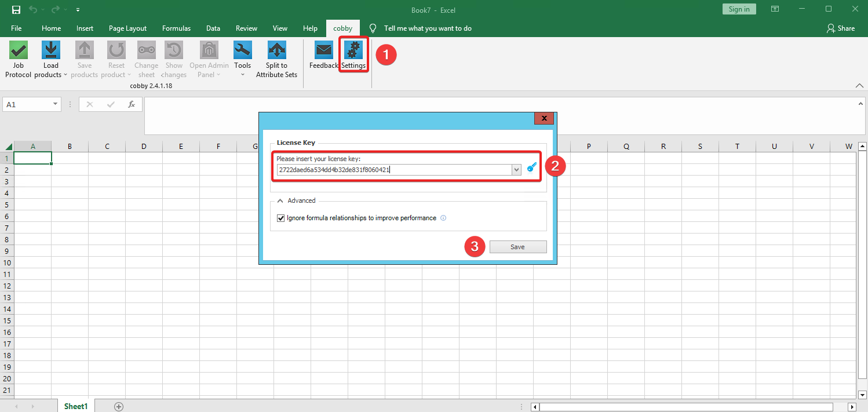Click the vertical scrollbar up arrow
This screenshot has width=868, height=412.
tap(862, 147)
